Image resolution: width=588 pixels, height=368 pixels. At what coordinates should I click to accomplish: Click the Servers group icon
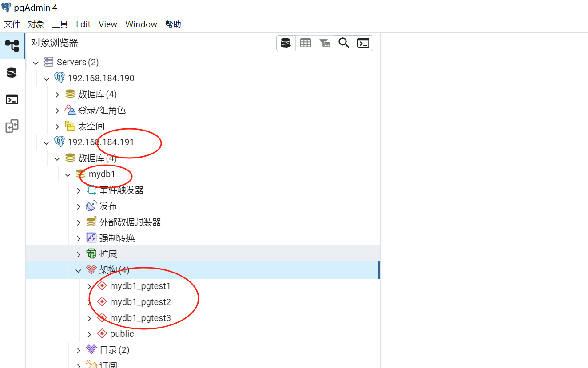49,62
